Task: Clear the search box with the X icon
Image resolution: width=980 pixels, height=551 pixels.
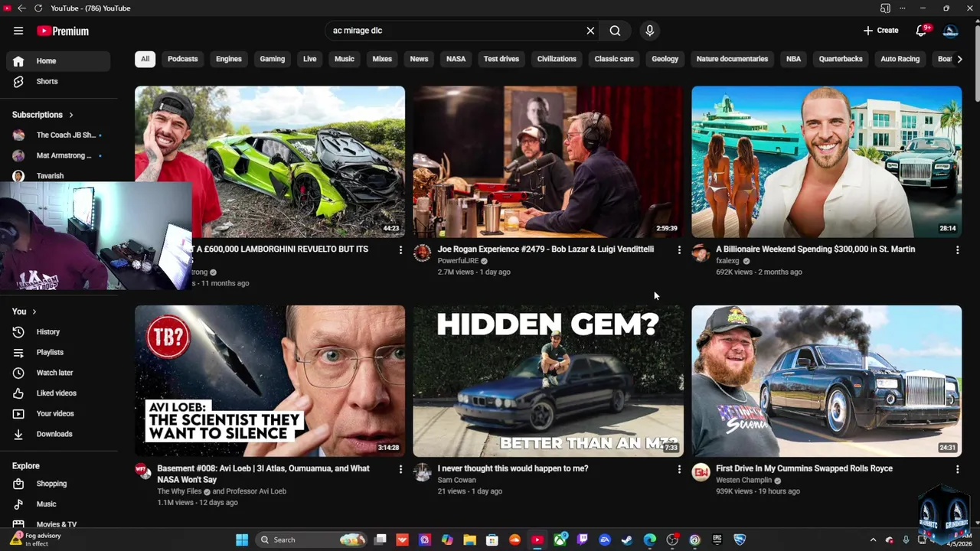Action: tap(590, 31)
